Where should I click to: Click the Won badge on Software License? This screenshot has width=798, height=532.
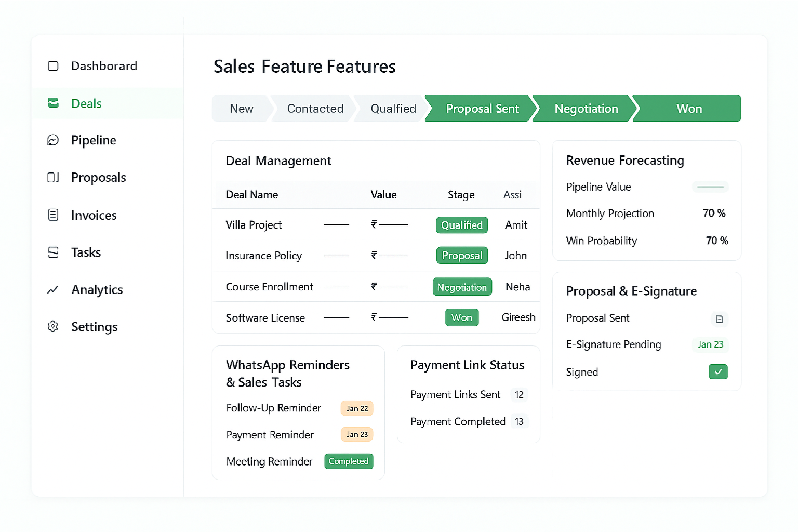(461, 317)
